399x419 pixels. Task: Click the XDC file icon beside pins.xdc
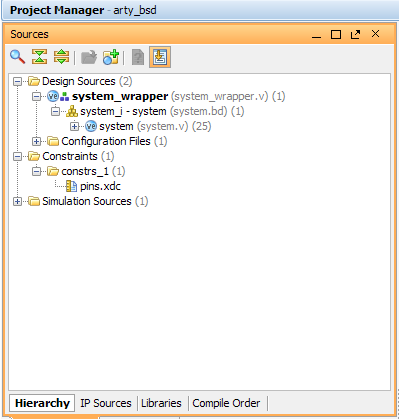(x=72, y=186)
